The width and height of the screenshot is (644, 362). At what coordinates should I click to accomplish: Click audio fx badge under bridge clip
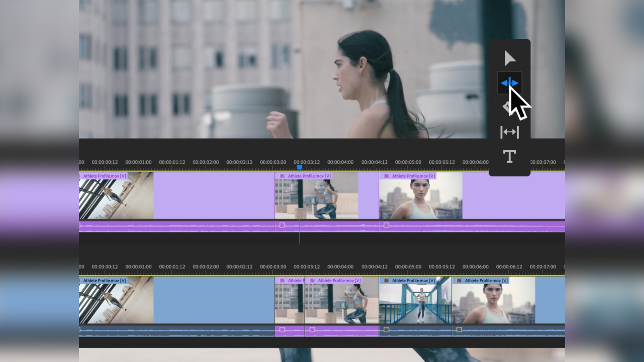[x=386, y=330]
